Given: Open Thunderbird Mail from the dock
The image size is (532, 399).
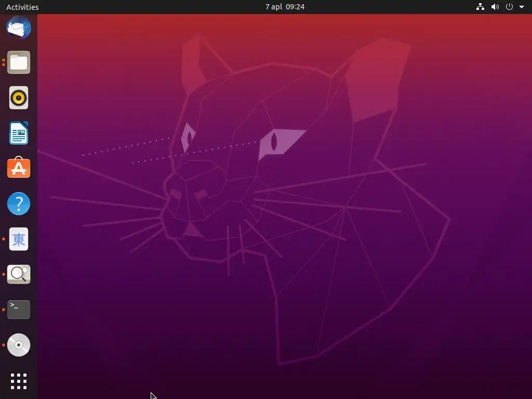Looking at the screenshot, I should 19,28.
